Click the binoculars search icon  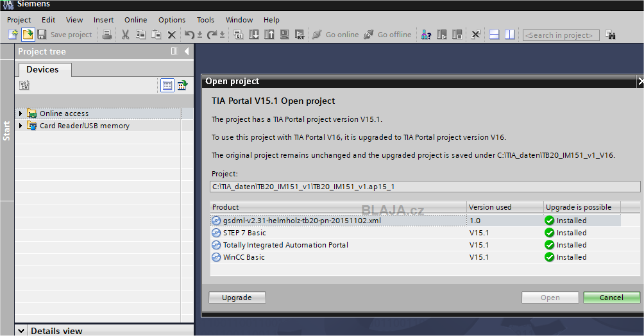pyautogui.click(x=610, y=35)
